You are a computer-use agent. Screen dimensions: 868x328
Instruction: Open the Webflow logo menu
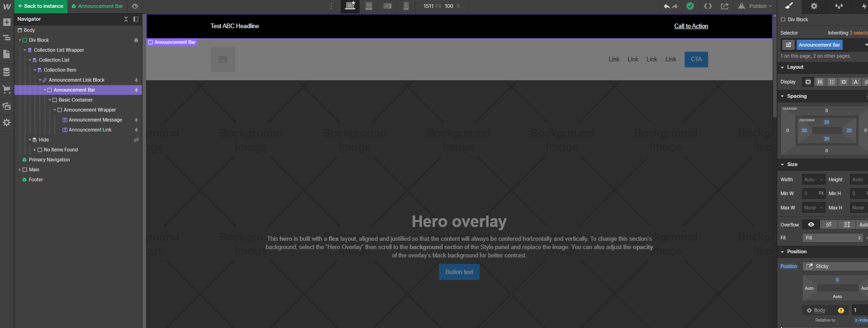click(x=7, y=6)
